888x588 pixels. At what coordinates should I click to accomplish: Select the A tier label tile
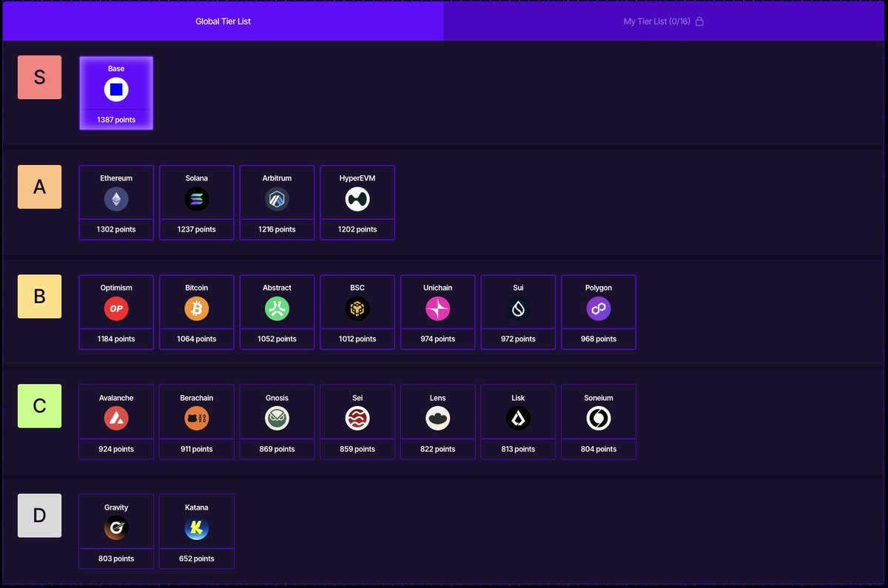pos(40,187)
